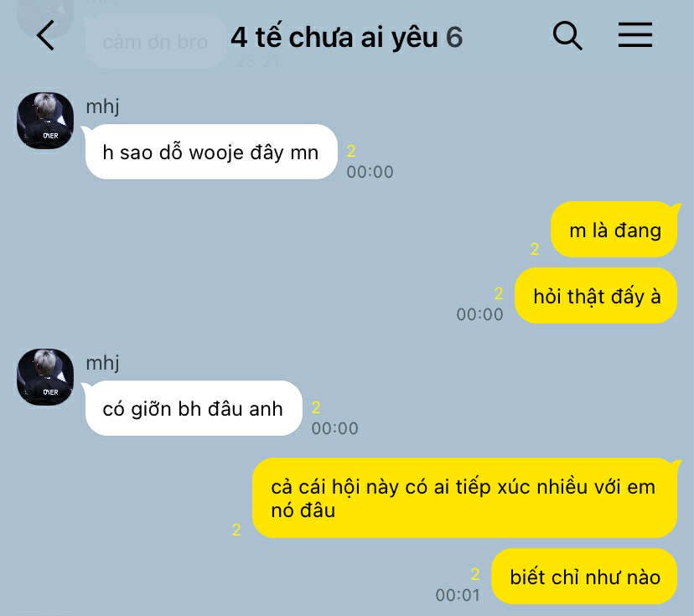Tap timestamp 00:01 near last message
Viewport: 694px width, 616px height.
coord(458,595)
